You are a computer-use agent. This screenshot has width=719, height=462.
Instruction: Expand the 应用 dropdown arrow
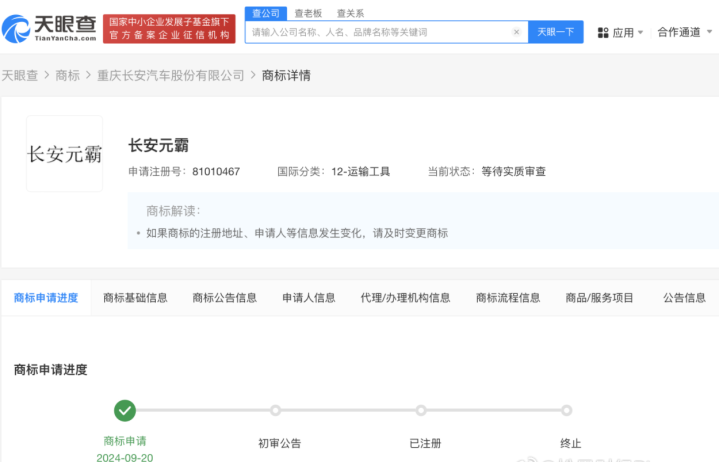point(640,33)
